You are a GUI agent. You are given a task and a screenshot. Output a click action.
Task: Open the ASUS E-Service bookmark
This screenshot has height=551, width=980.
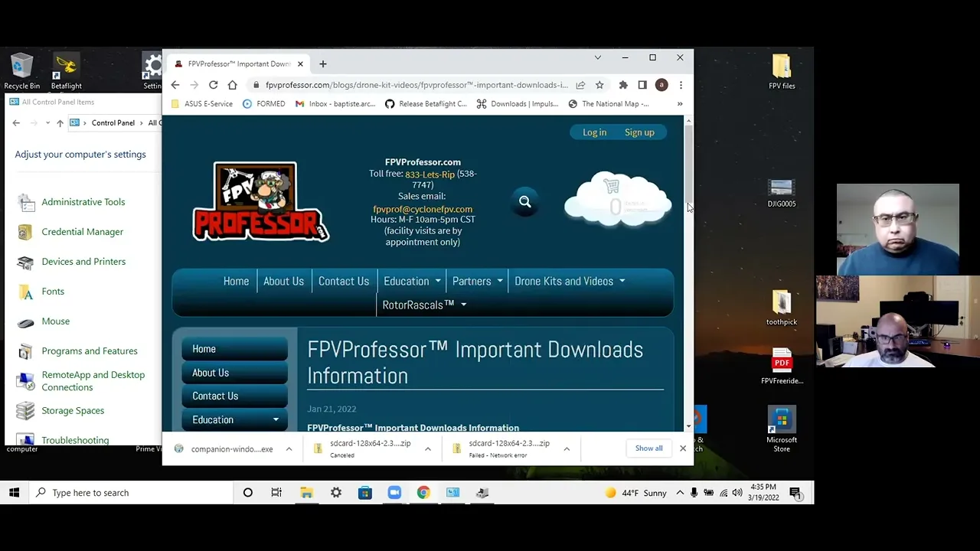coord(202,104)
